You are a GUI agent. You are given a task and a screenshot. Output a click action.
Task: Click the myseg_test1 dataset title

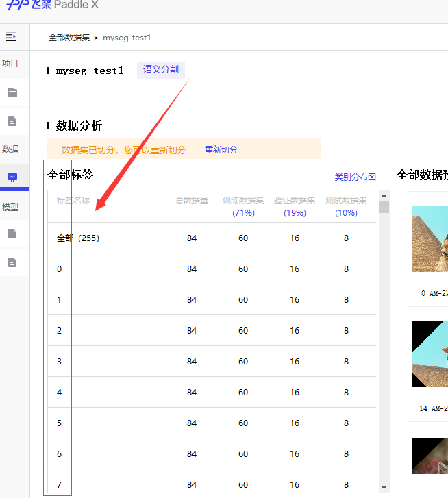90,71
